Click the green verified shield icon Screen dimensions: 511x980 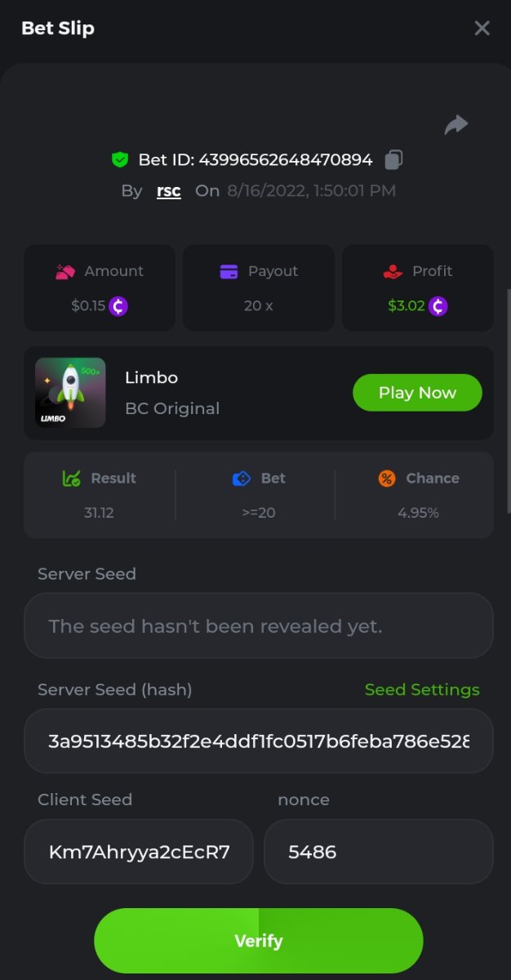click(121, 160)
